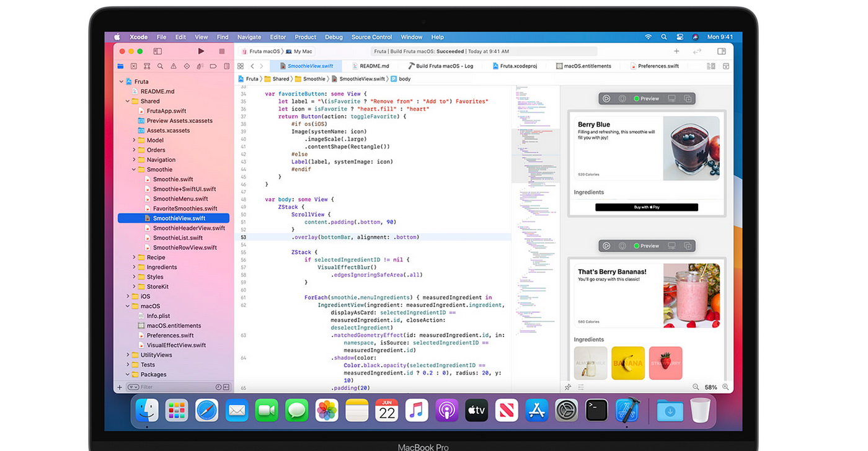Go back in editor history
868x451 pixels.
252,66
